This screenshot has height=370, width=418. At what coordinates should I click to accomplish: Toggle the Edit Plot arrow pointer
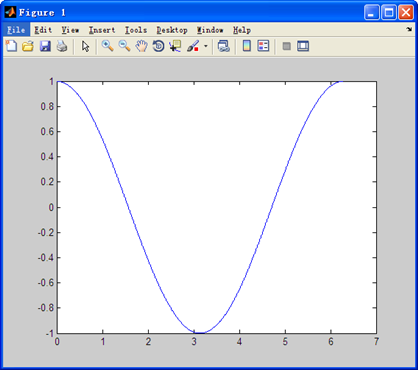tap(86, 46)
